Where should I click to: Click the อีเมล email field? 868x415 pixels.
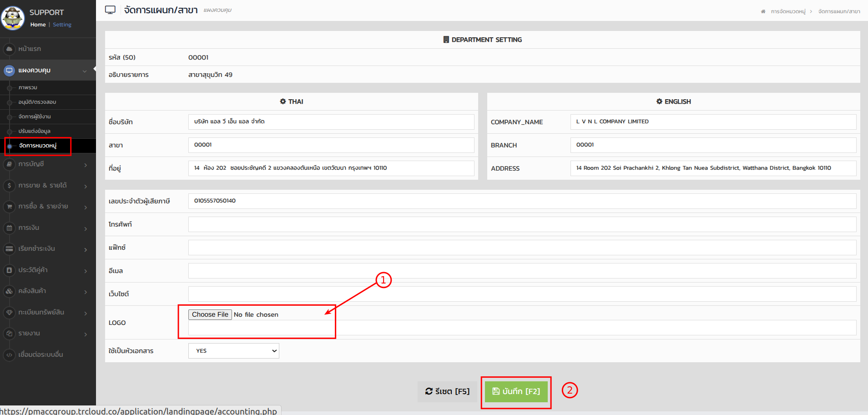(522, 271)
